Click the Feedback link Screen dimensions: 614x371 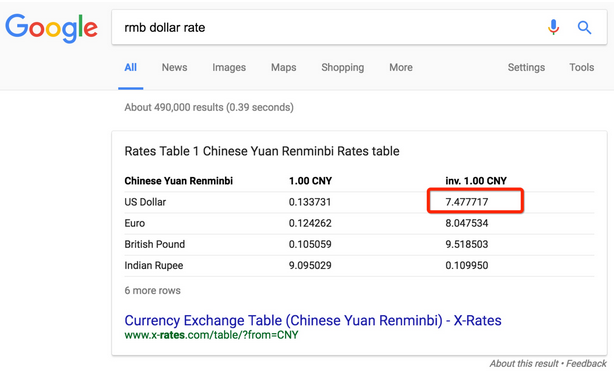[586, 364]
